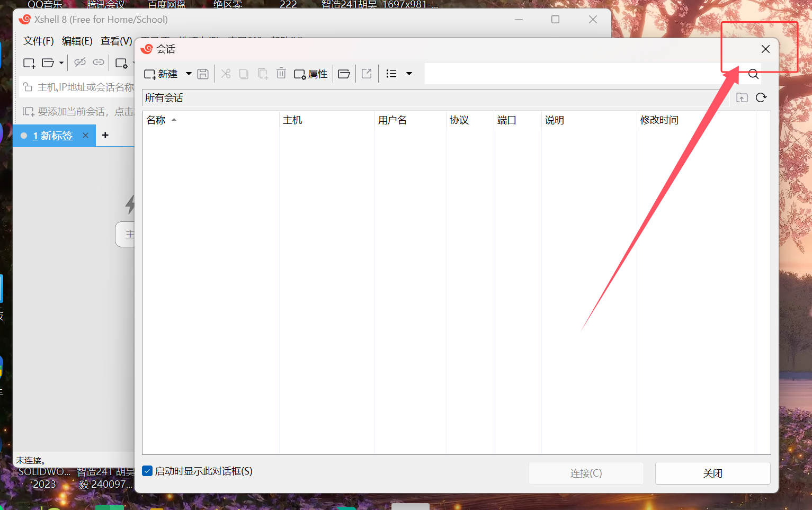Sort sessions by 说明 column

tap(589, 120)
